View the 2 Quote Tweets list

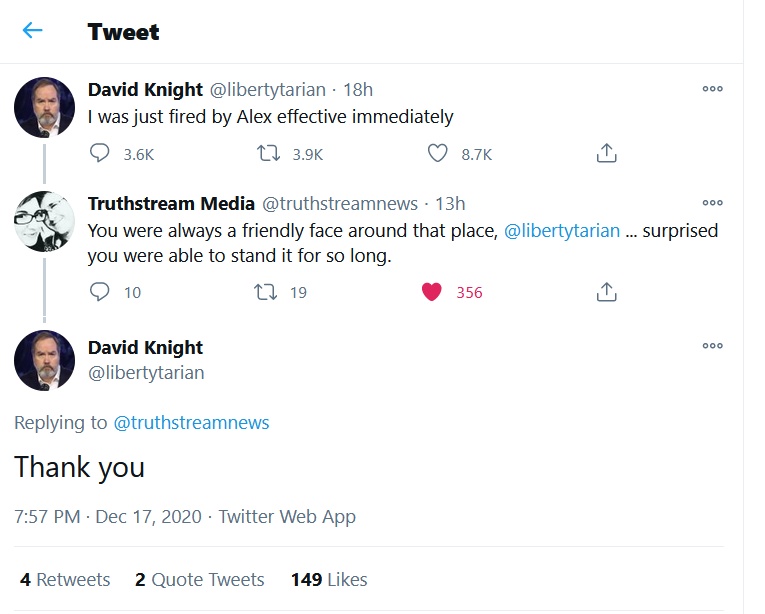pos(200,579)
